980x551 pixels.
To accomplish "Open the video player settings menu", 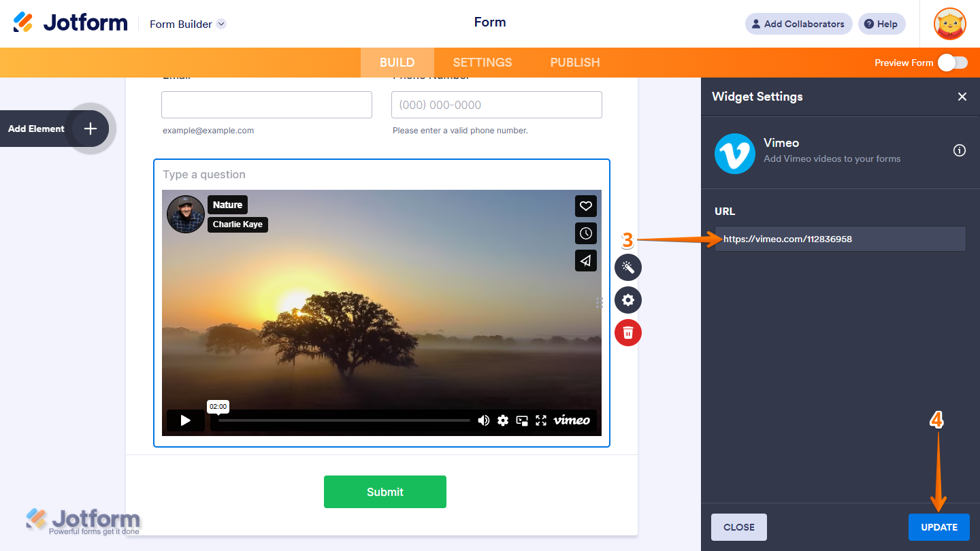I will pos(503,420).
